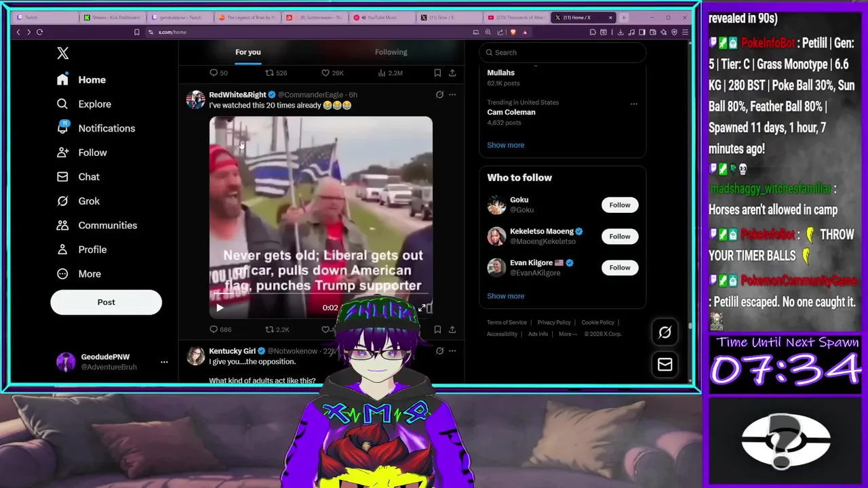Show more Who to follow suggestions
The width and height of the screenshot is (868, 488).
click(x=506, y=296)
